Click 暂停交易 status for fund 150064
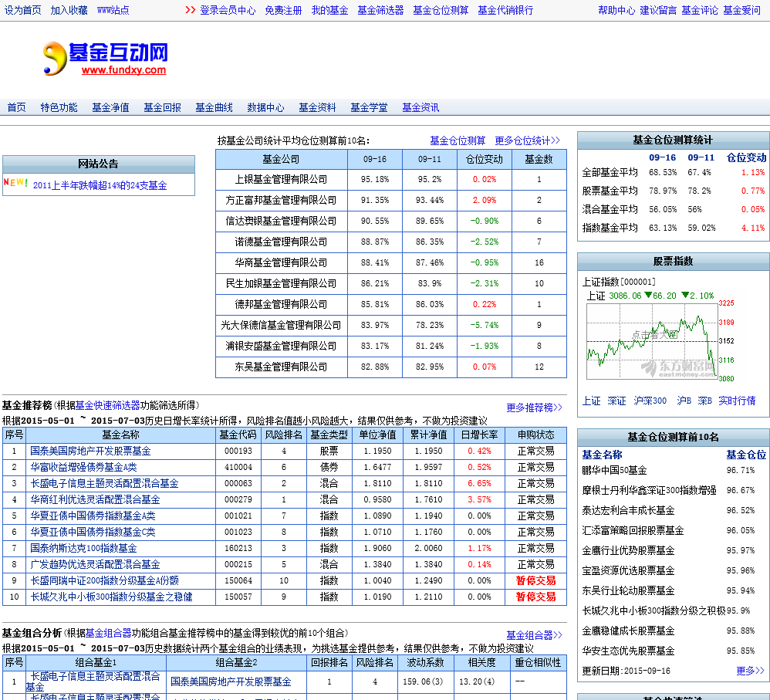The height and width of the screenshot is (700, 770). coord(535,580)
